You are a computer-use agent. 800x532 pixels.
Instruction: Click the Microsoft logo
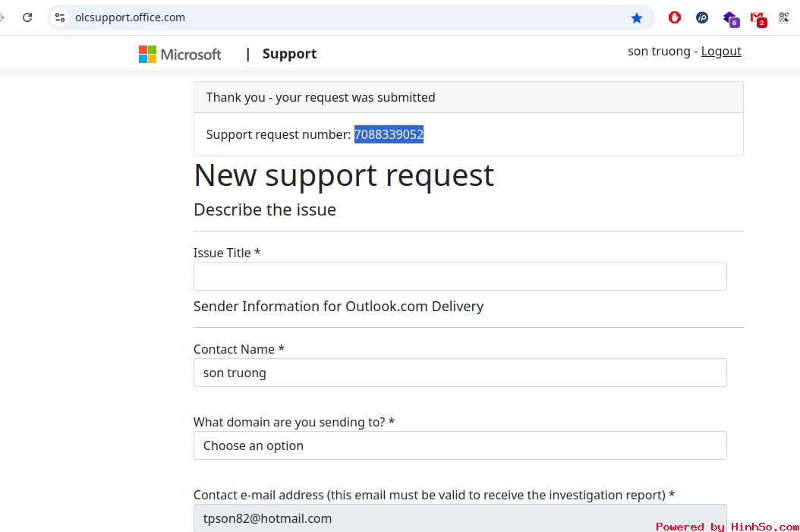pos(180,54)
